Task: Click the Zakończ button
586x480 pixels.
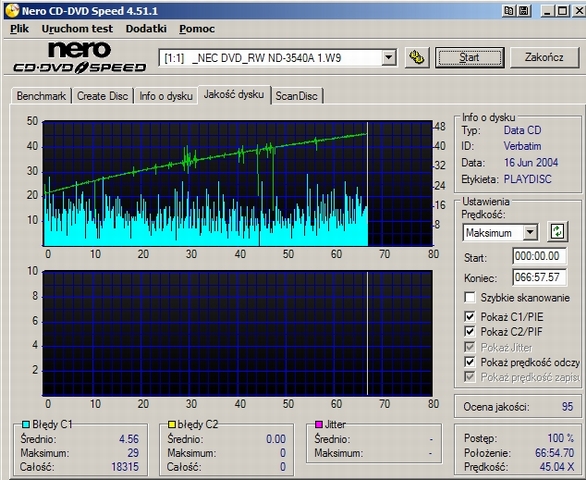Action: 544,58
